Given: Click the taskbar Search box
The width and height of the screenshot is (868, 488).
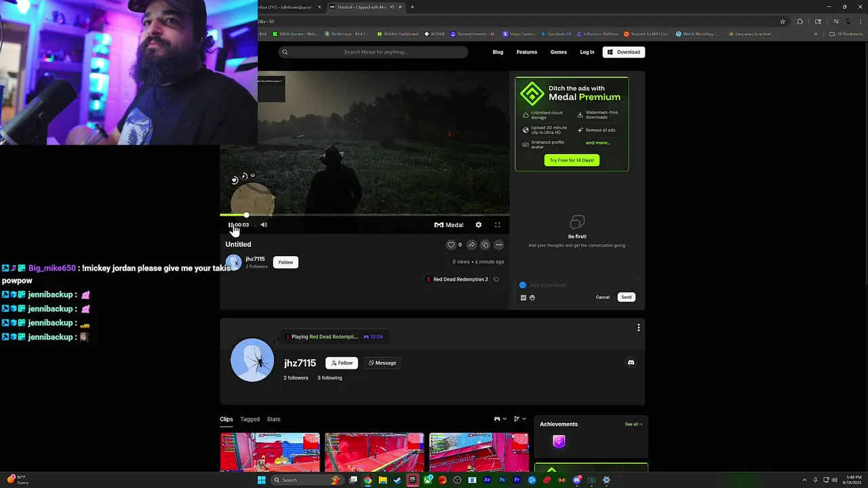Looking at the screenshot, I should click(x=307, y=480).
